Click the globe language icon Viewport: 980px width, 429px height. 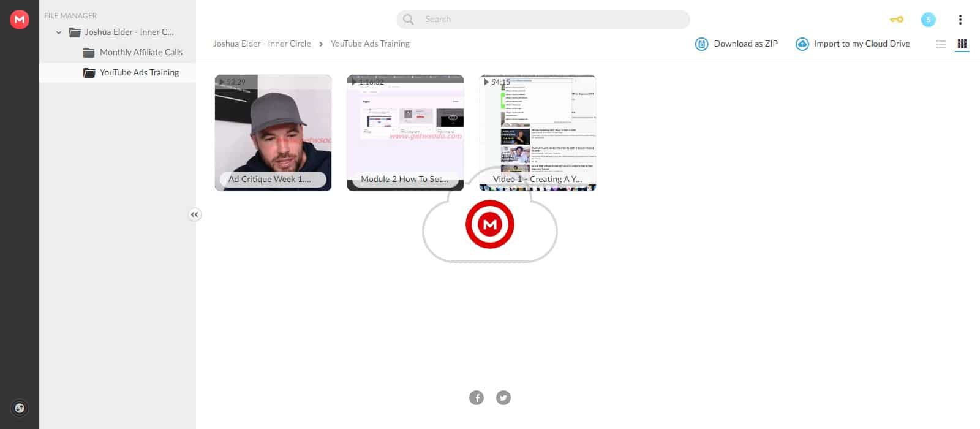20,408
